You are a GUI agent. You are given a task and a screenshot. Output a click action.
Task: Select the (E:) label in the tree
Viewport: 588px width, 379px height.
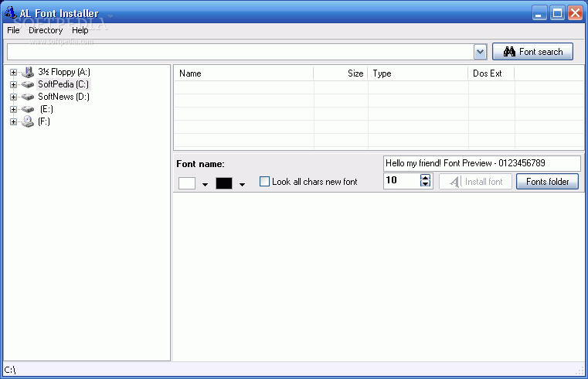(x=46, y=109)
